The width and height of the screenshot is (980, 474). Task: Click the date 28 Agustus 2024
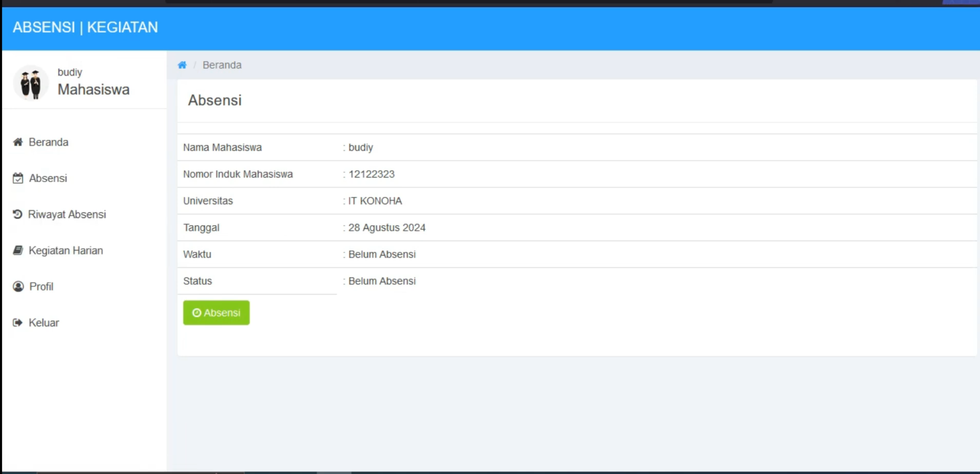click(387, 228)
